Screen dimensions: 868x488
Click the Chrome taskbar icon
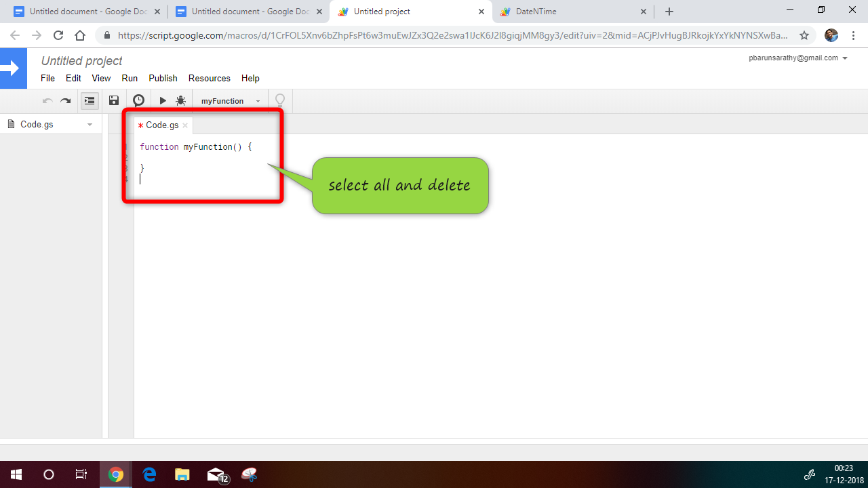pyautogui.click(x=116, y=474)
